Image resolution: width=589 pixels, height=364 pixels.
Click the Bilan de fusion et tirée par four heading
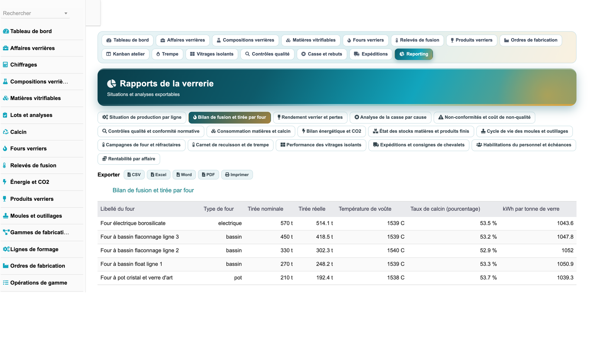(x=153, y=190)
